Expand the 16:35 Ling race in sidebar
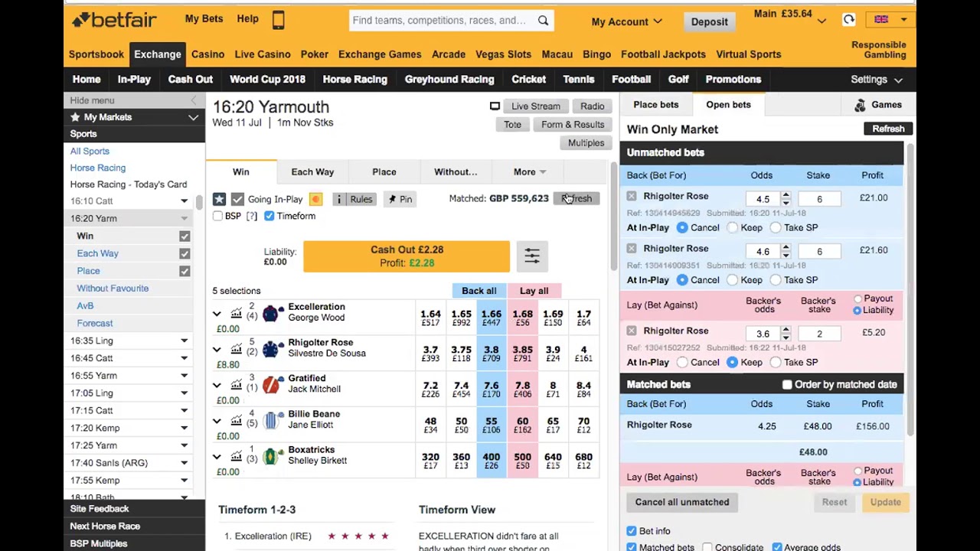The image size is (980, 551). (184, 341)
